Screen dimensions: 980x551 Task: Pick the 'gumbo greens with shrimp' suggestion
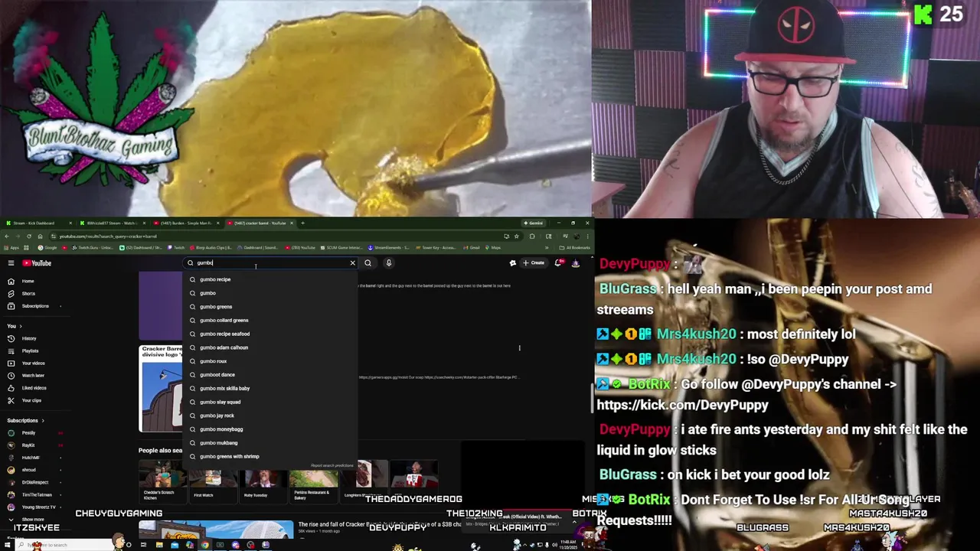tap(269, 456)
